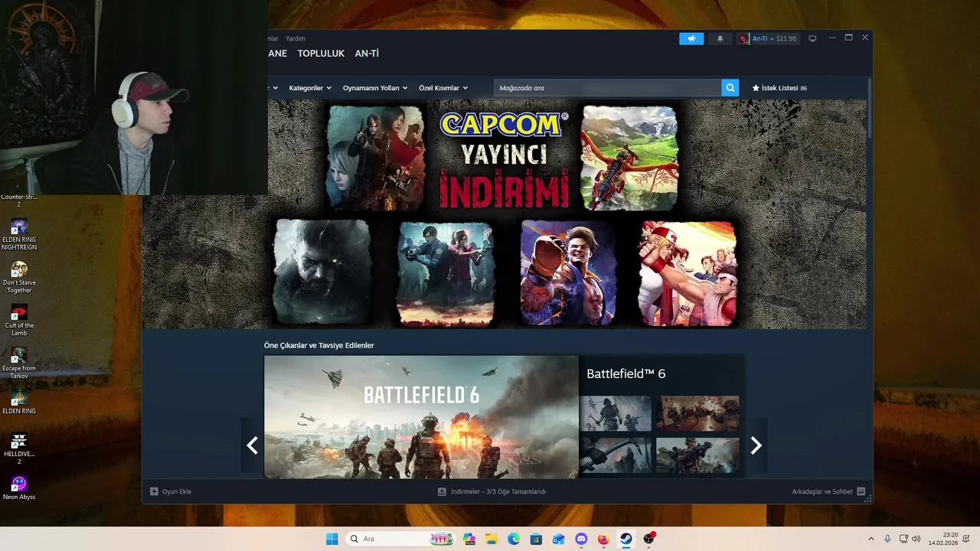
Task: Open Microsoft Edge from taskbar
Action: [x=514, y=539]
